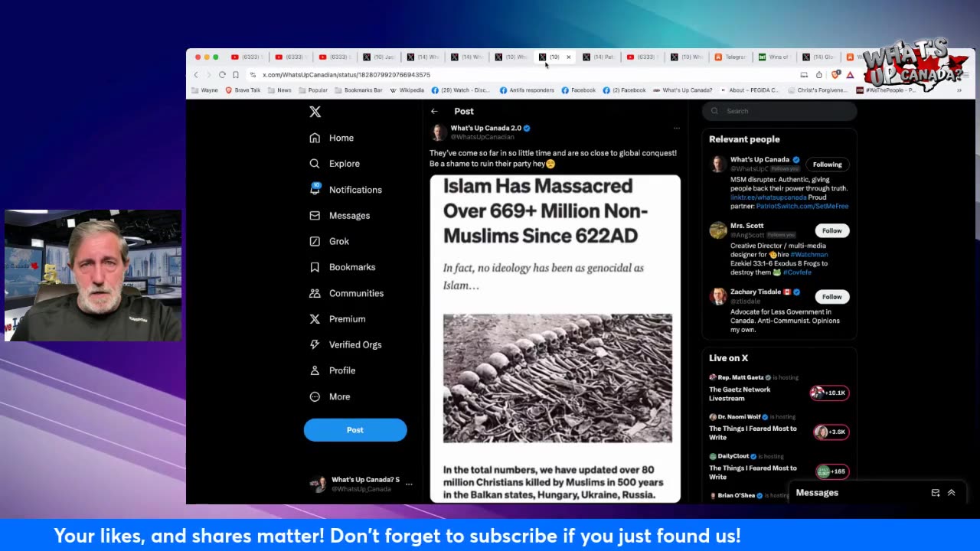The width and height of the screenshot is (980, 551).
Task: Click the compose new message icon in Messages drawer
Action: tap(935, 493)
